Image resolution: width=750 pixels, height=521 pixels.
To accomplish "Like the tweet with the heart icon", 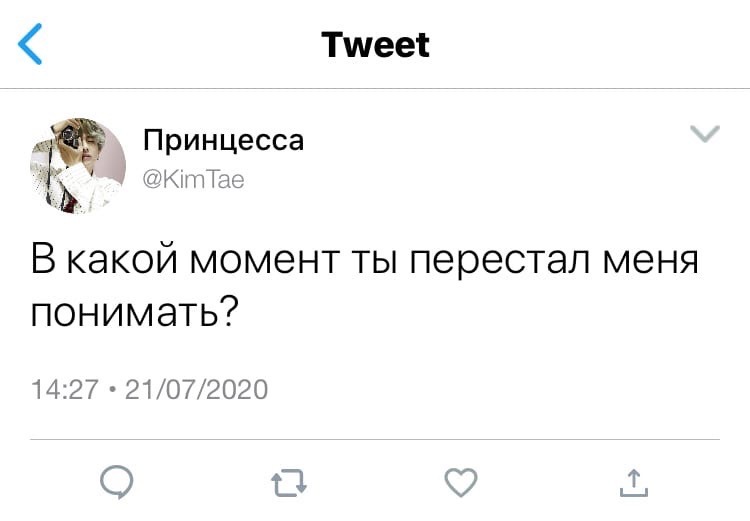I will pyautogui.click(x=461, y=482).
